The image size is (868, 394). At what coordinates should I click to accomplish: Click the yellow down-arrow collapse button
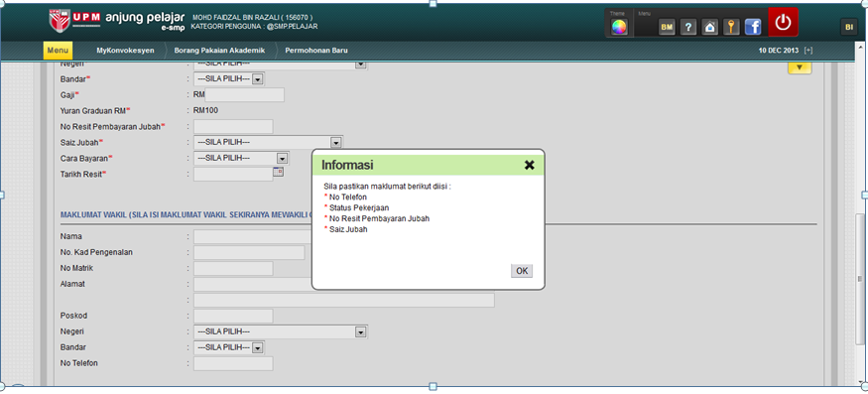tap(800, 68)
